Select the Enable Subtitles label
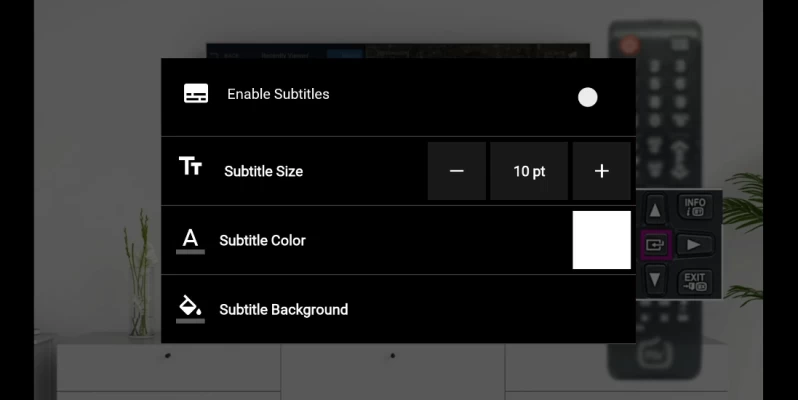The height and width of the screenshot is (400, 798). coord(278,94)
